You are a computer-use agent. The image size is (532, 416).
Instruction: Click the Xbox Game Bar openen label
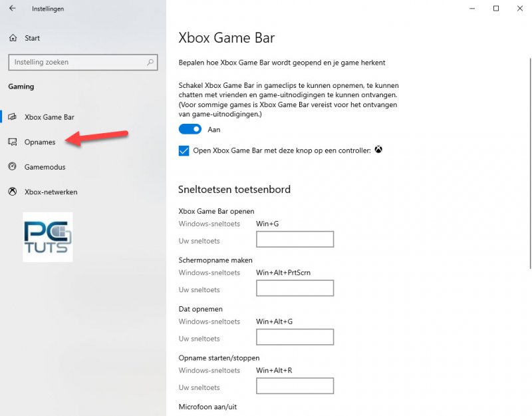pos(217,211)
